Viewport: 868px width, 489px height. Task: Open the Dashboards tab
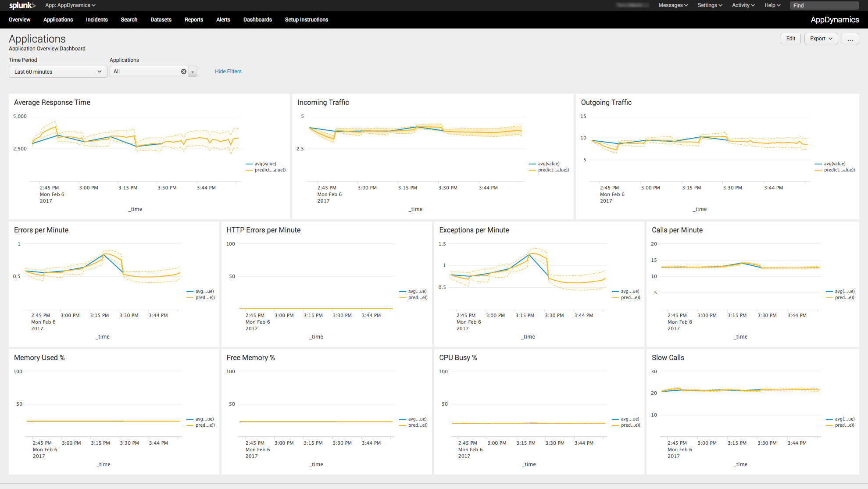[257, 20]
